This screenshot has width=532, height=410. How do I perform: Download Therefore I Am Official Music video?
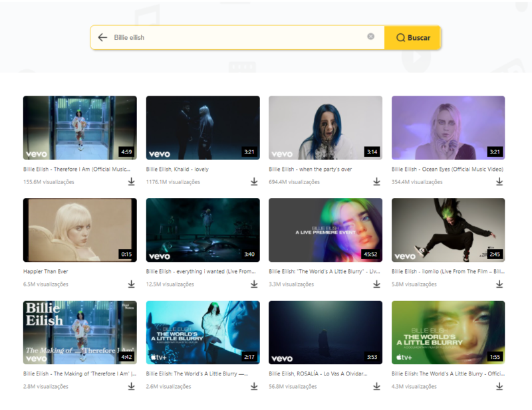(x=131, y=182)
